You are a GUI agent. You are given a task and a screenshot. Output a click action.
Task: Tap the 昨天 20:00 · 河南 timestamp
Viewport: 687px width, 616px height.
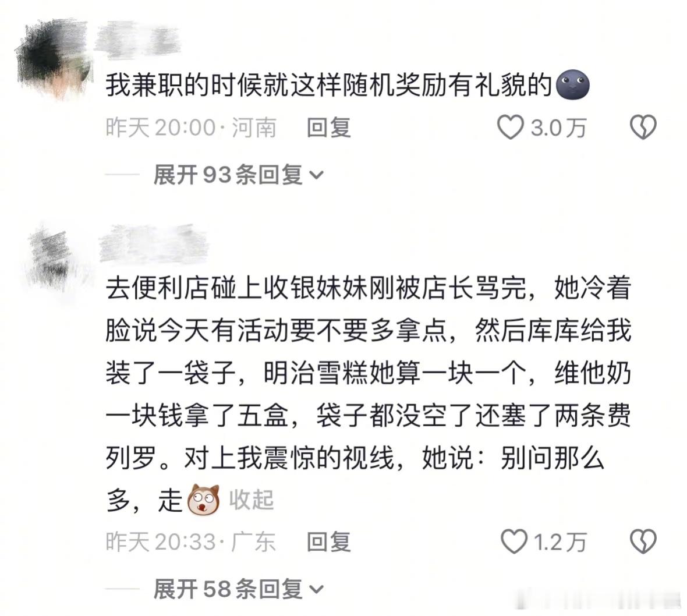click(x=191, y=128)
